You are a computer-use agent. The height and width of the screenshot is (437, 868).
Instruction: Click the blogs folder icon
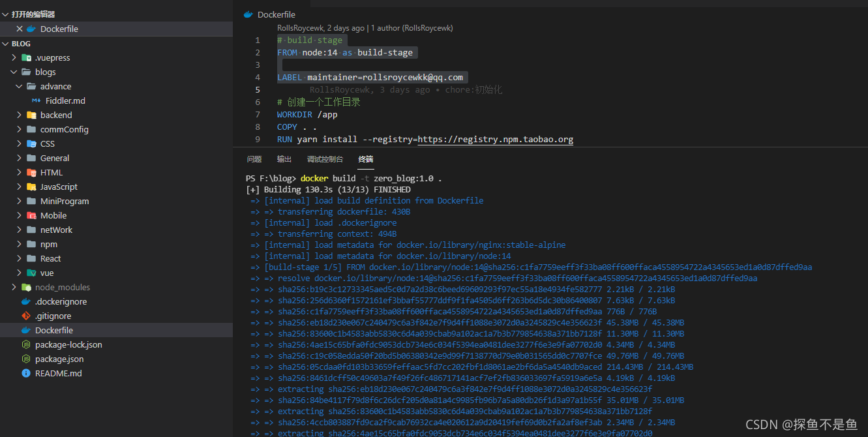(26, 72)
